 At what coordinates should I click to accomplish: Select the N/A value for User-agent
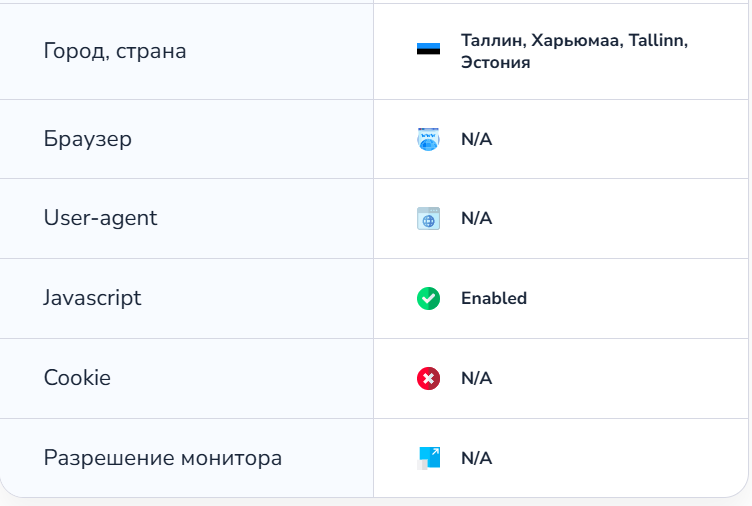point(477,218)
